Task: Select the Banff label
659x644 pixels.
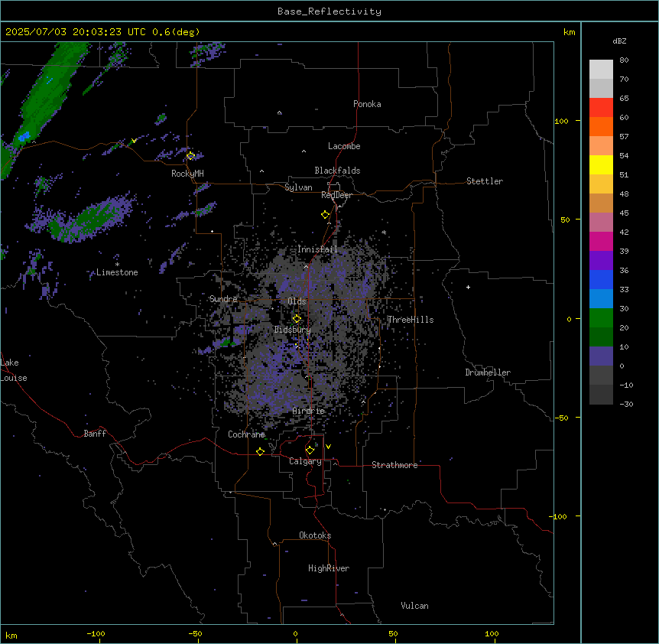Action: pos(95,434)
